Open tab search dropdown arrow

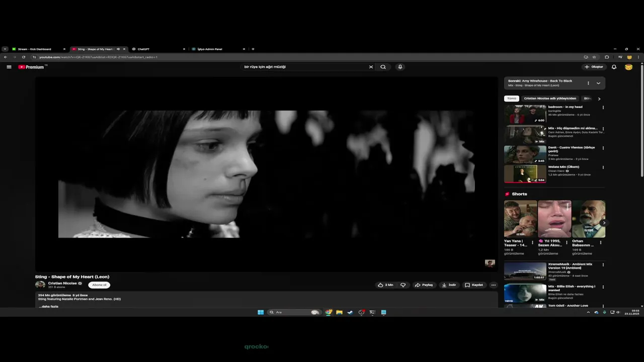click(x=5, y=49)
